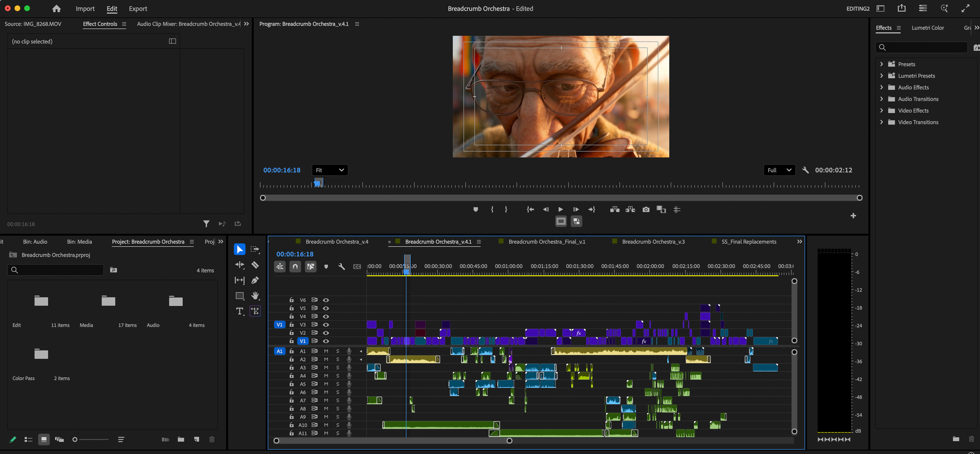Switch to Breadcrumb Orchestra_v.3 sequence tab
This screenshot has height=454, width=980.
[653, 242]
